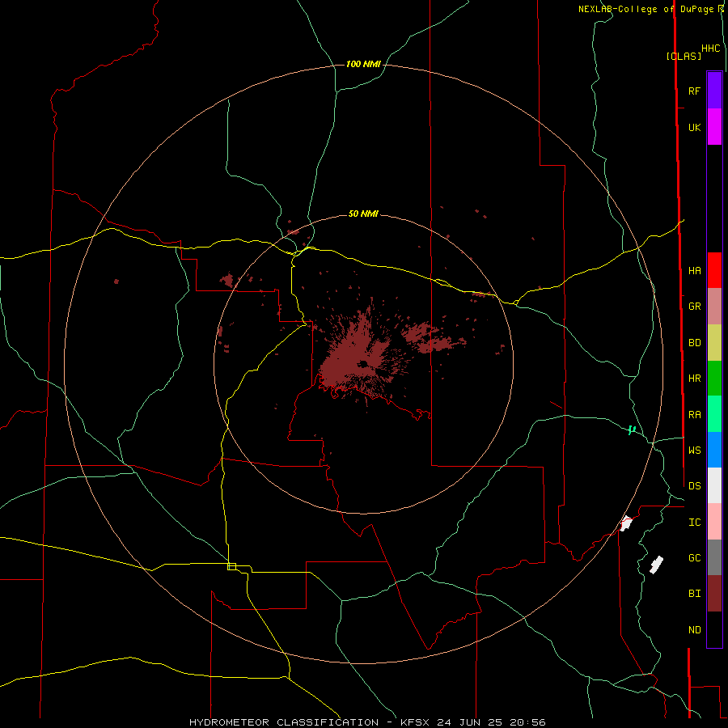Viewport: 728px width, 728px height.
Task: Click the ND legend label
Action: coord(694,630)
